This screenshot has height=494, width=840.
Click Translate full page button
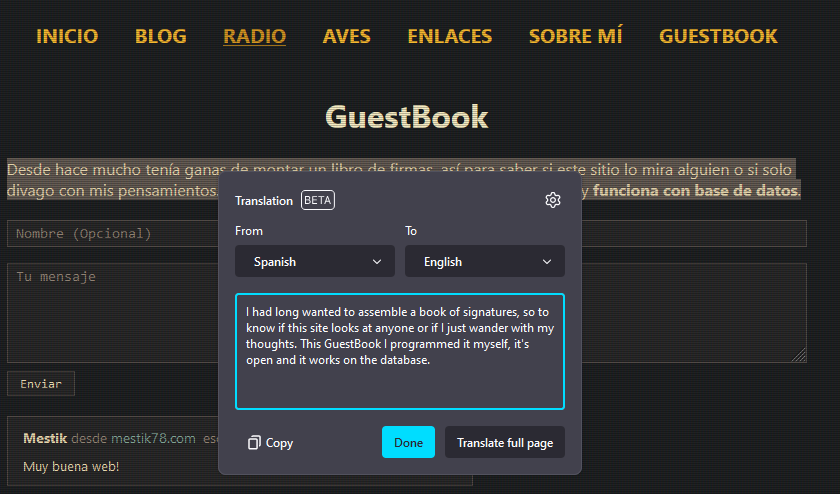pos(504,443)
